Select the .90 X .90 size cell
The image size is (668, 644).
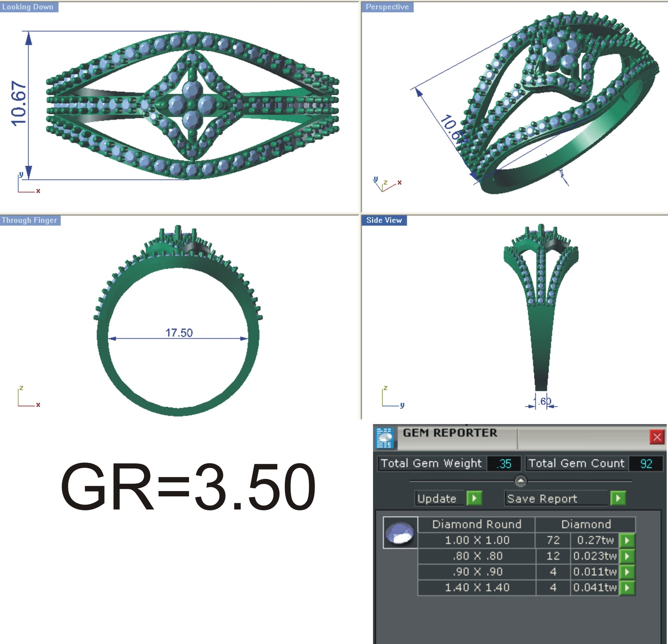477,571
